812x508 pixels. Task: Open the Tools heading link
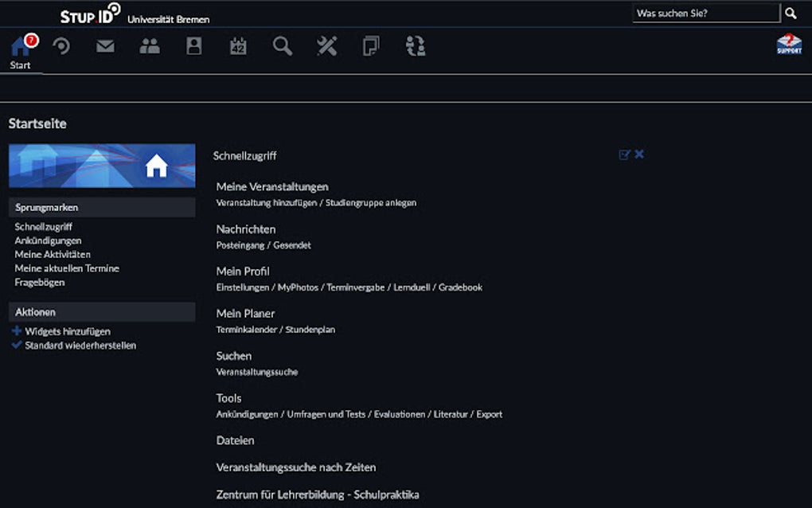pos(229,399)
